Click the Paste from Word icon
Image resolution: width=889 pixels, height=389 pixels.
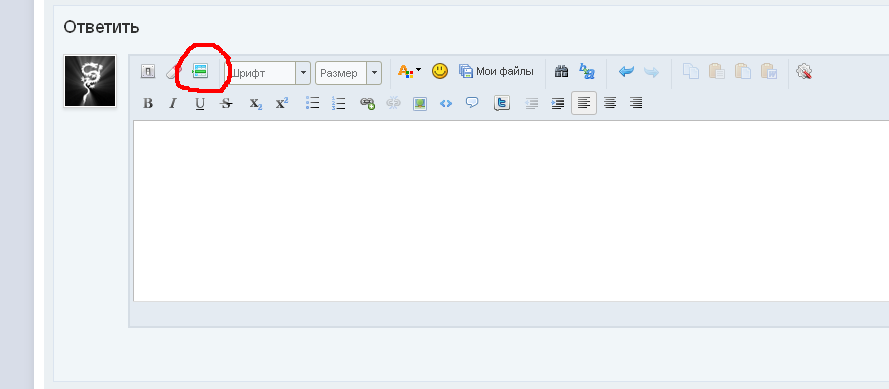click(769, 71)
